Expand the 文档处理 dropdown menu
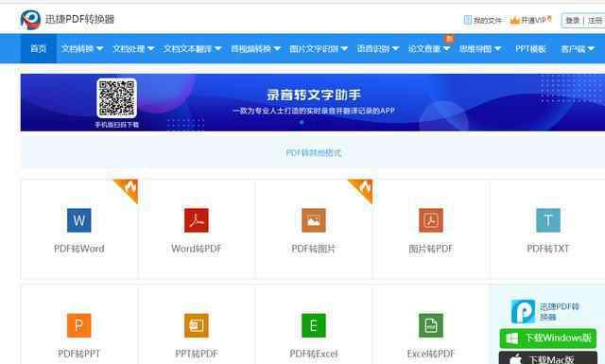605x364 pixels. 133,48
